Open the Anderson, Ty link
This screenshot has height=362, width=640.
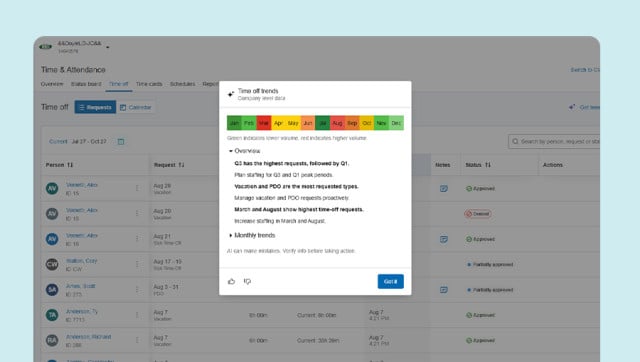tap(82, 311)
